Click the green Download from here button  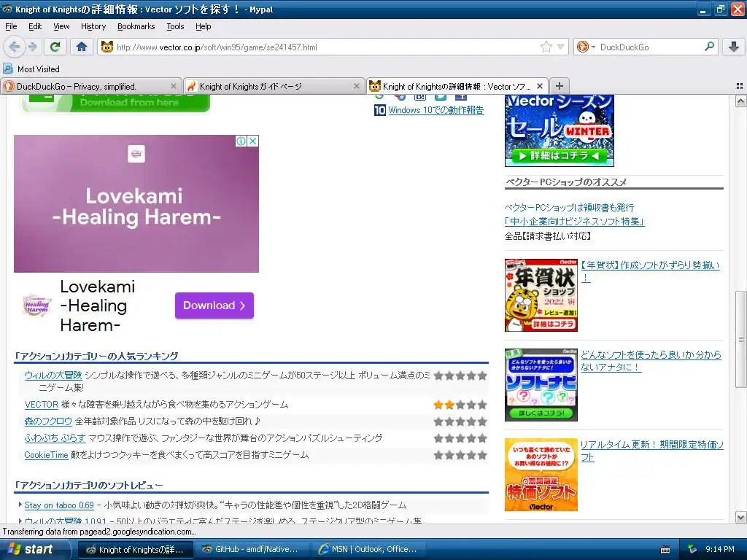[115, 103]
